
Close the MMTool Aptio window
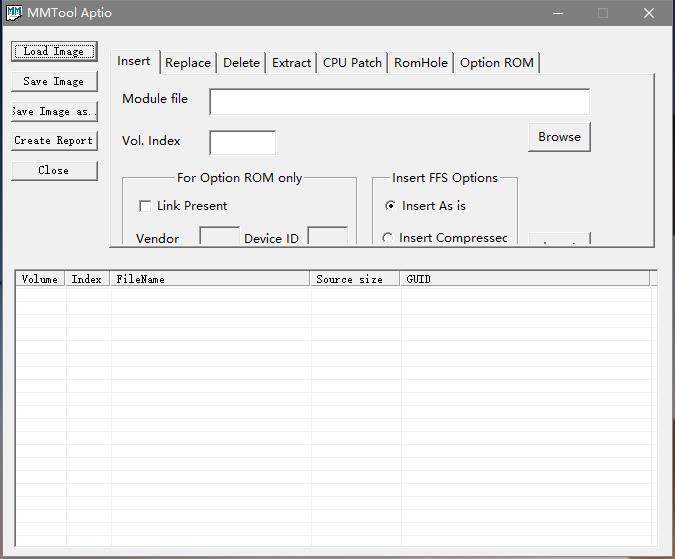click(x=649, y=13)
